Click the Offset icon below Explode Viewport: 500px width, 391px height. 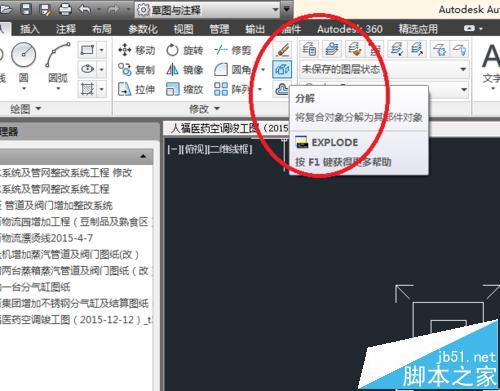click(x=282, y=89)
